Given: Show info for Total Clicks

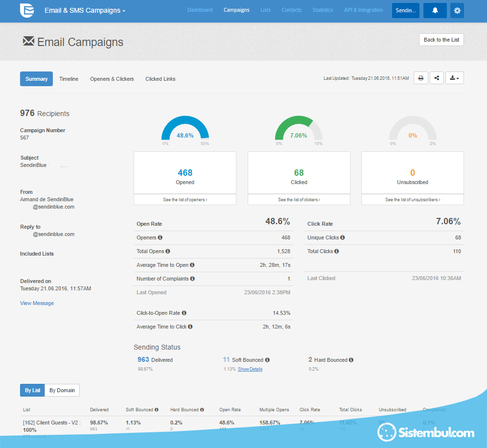Looking at the screenshot, I should (336, 251).
